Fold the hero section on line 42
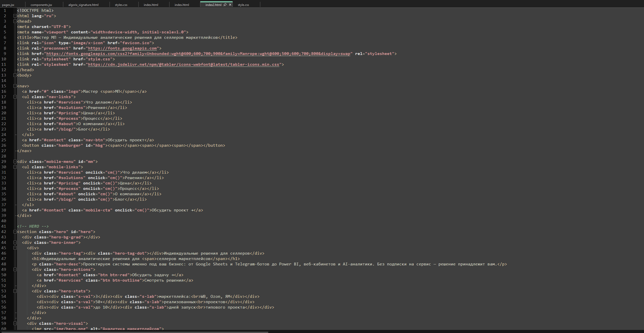Image resolution: width=644 pixels, height=333 pixels. point(15,232)
